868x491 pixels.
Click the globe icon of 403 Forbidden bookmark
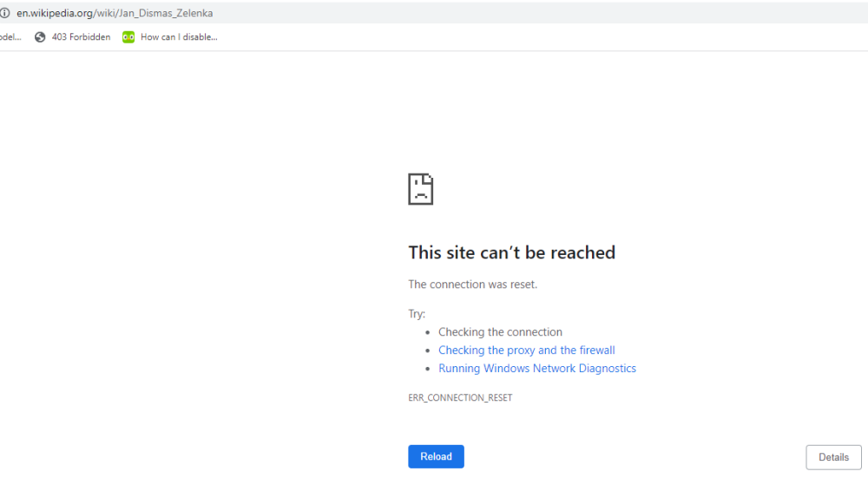pos(40,37)
